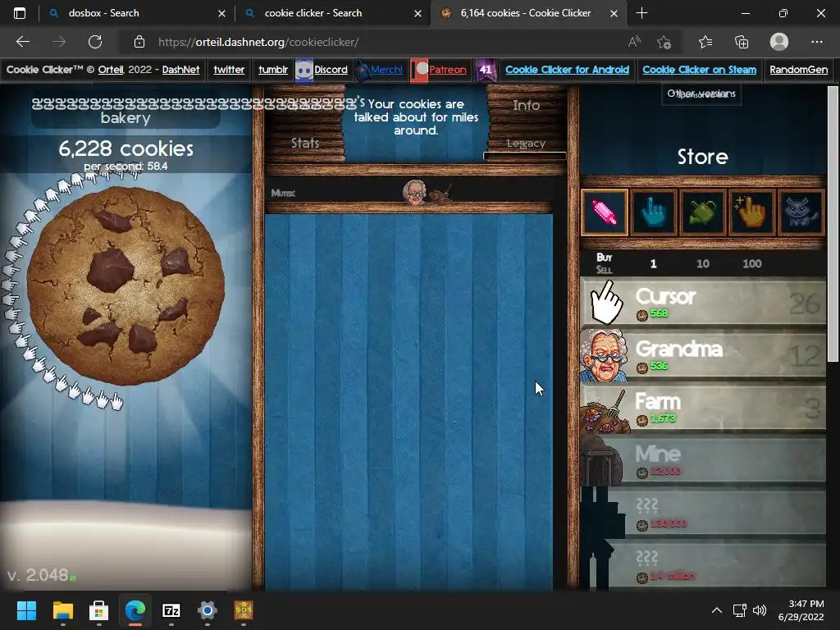The image size is (840, 630).
Task: Buy the pink eraser upgrade in store
Action: pyautogui.click(x=605, y=212)
